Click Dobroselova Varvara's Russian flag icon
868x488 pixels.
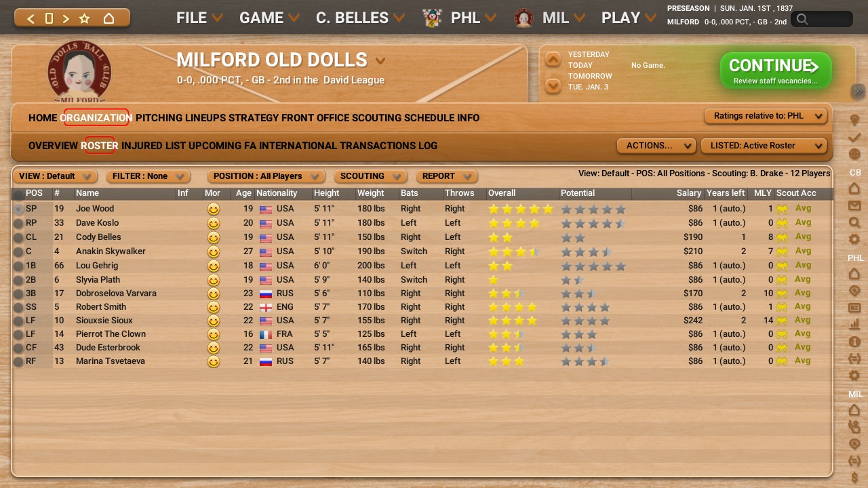pyautogui.click(x=266, y=293)
